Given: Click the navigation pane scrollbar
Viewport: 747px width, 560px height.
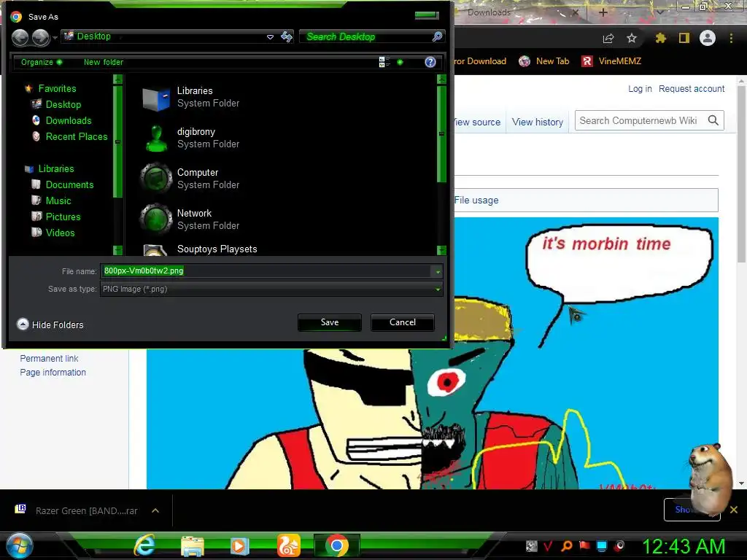Looking at the screenshot, I should (x=117, y=141).
